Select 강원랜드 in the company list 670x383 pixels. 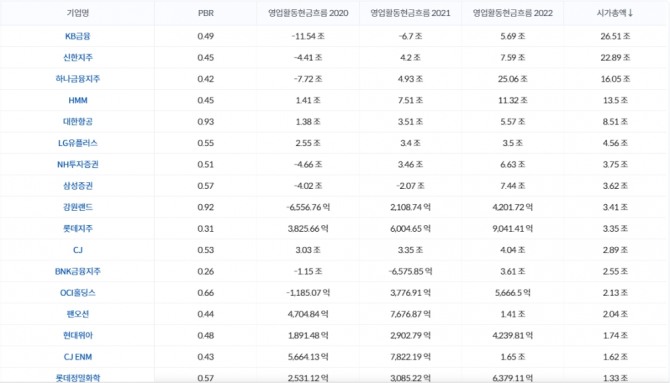(x=78, y=207)
